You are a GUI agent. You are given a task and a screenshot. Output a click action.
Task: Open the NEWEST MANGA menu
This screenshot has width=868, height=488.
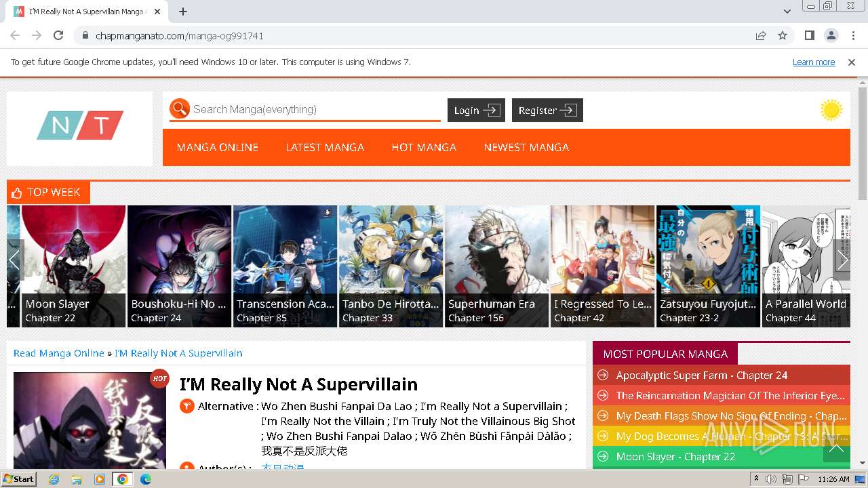[x=526, y=147]
